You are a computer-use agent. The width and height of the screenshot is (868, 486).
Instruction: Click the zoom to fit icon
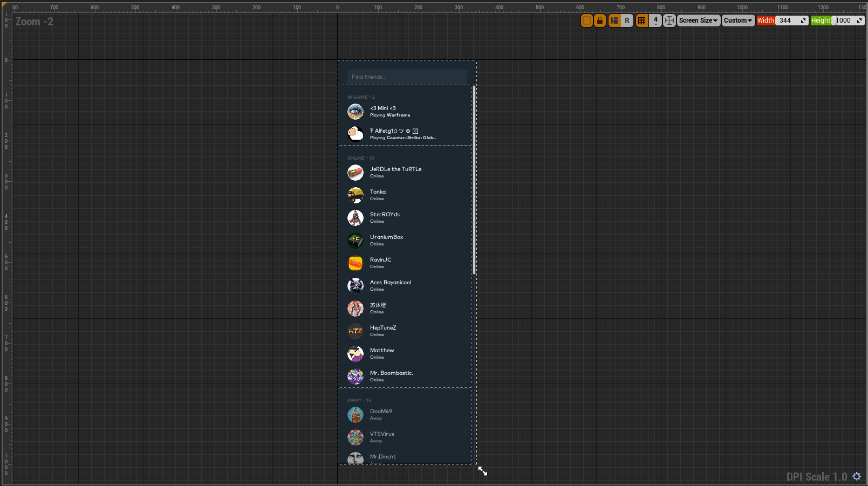tap(669, 20)
